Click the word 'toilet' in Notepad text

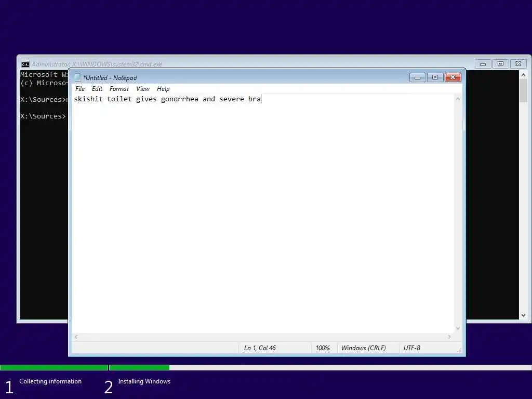coord(119,99)
